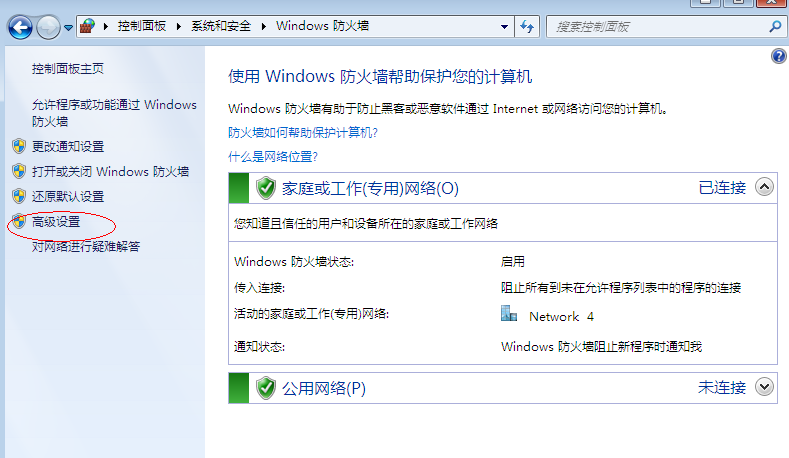Open 防火墙如何帮助保护计算机? help link
The height and width of the screenshot is (458, 789).
303,132
